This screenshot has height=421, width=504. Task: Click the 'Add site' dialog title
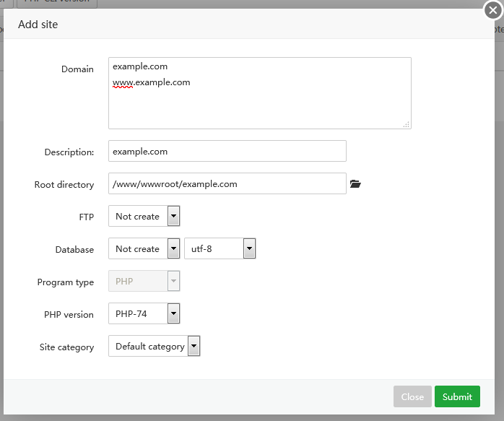(x=38, y=25)
